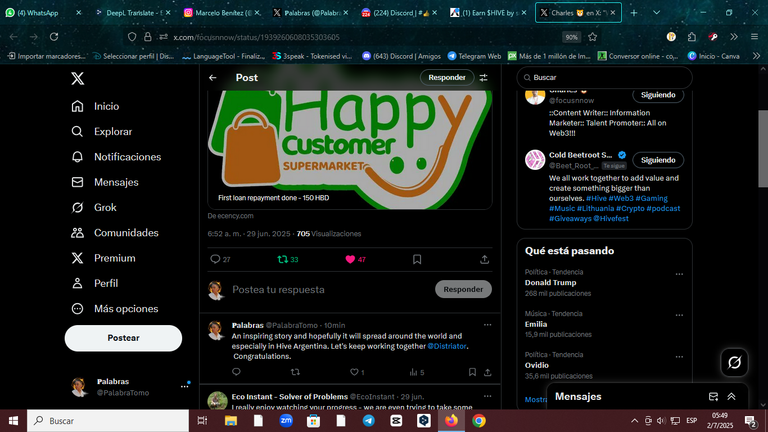The height and width of the screenshot is (432, 768).
Task: Share the Palabras comment
Action: (488, 372)
